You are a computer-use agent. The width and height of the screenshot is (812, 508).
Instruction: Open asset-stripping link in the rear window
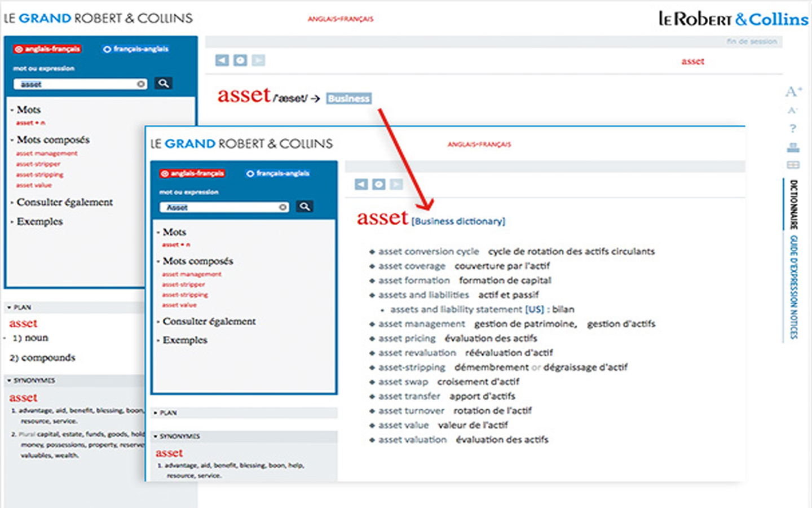(40, 175)
